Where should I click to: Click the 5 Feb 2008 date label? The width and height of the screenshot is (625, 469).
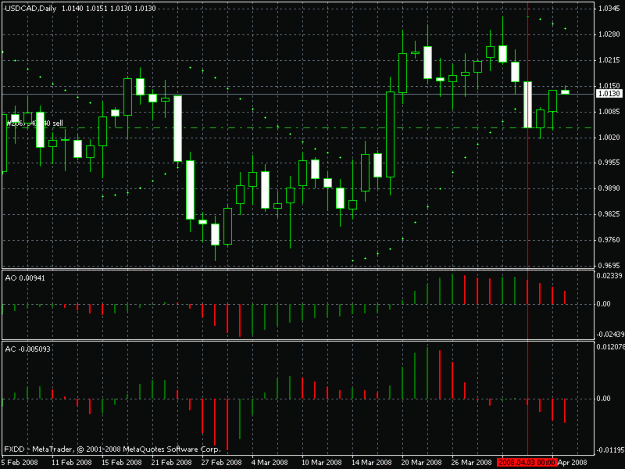pyautogui.click(x=20, y=463)
